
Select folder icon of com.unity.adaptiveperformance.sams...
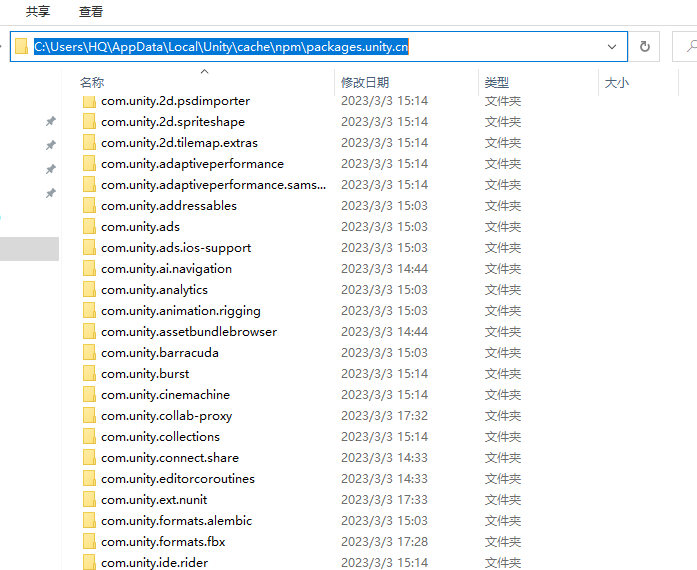89,184
